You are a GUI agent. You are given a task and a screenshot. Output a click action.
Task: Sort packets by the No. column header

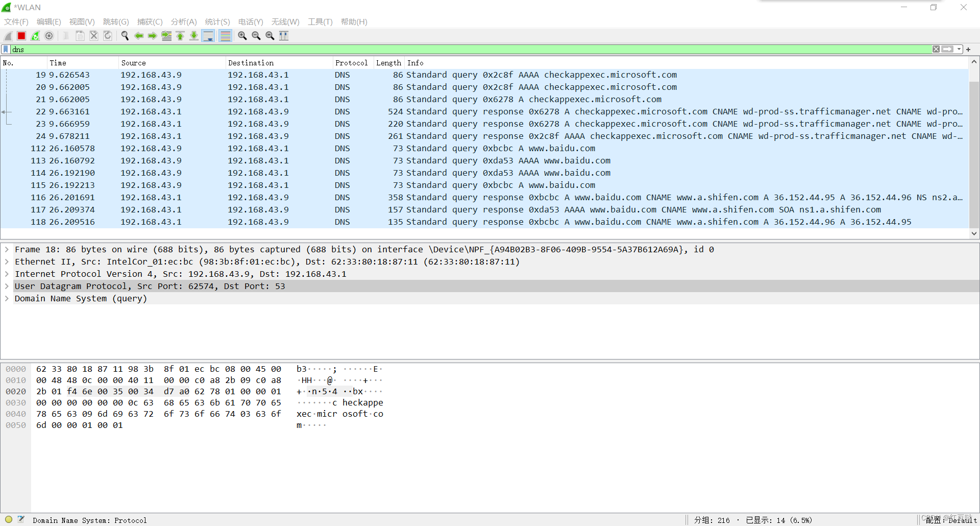pos(23,63)
